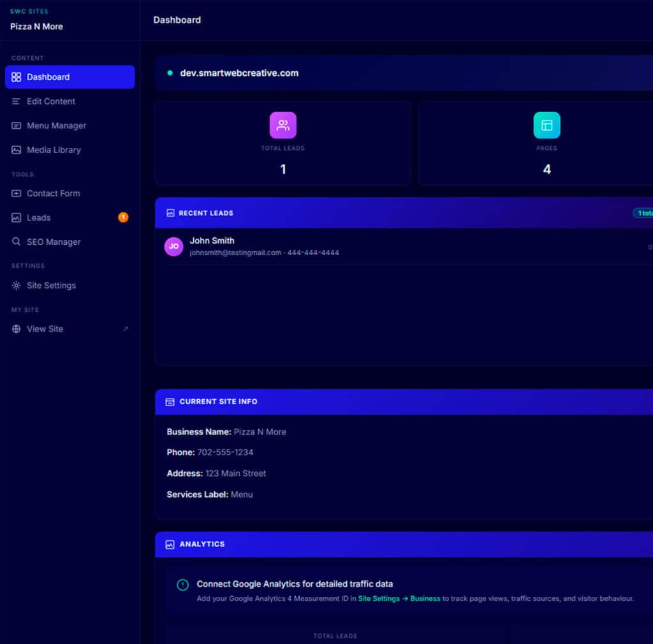
Task: Click the dev.smartwebcreative.com domain text
Action: pos(239,73)
